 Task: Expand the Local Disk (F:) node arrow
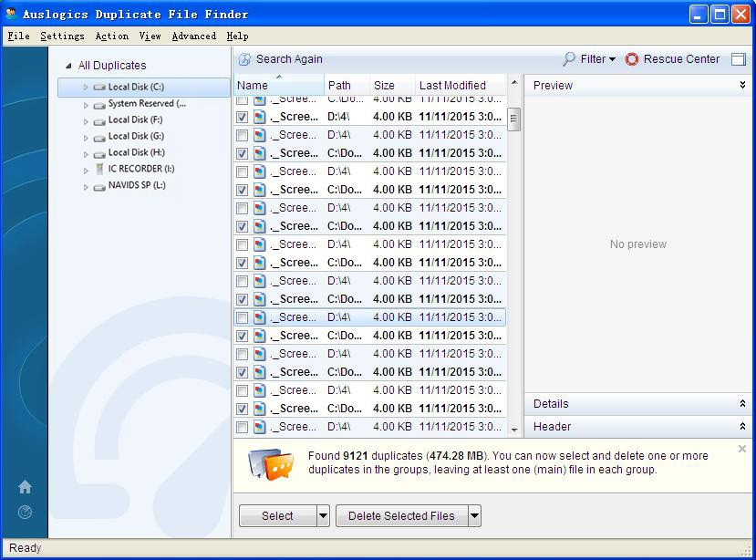click(x=86, y=121)
